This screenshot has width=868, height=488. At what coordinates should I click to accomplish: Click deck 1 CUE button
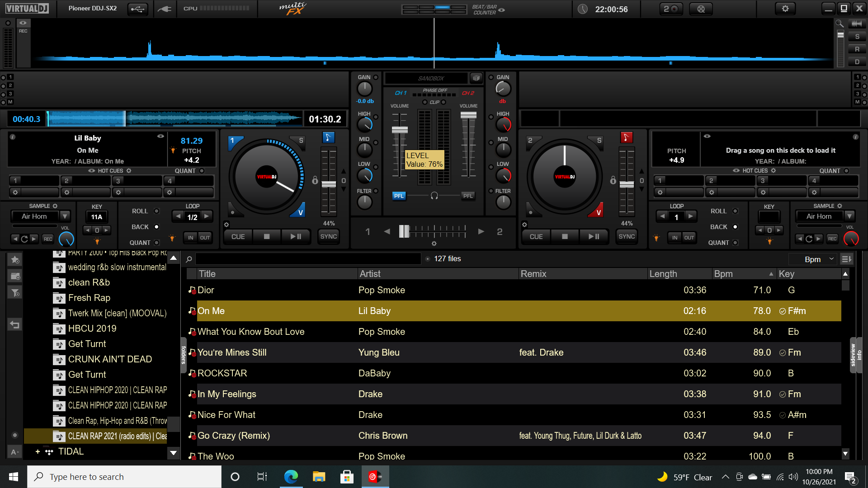tap(238, 237)
